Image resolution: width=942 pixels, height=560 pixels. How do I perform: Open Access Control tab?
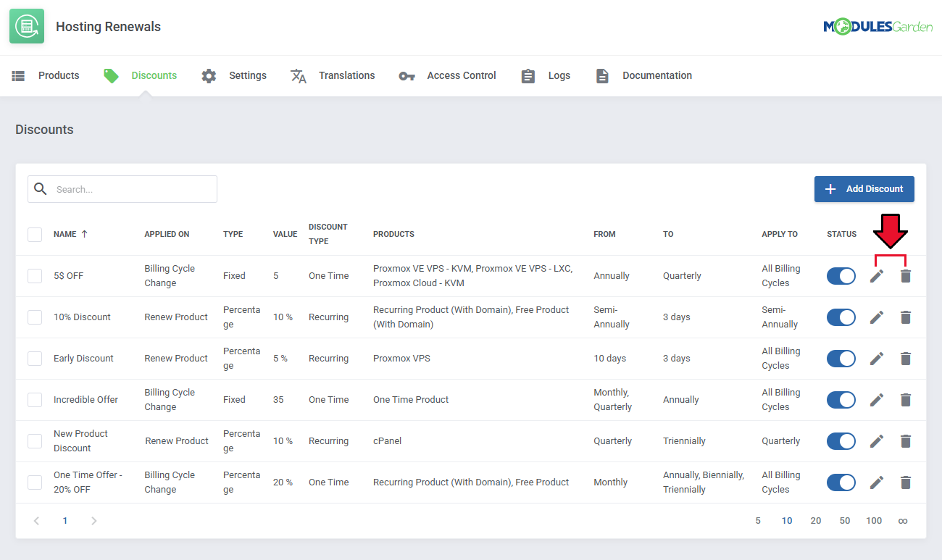[447, 75]
